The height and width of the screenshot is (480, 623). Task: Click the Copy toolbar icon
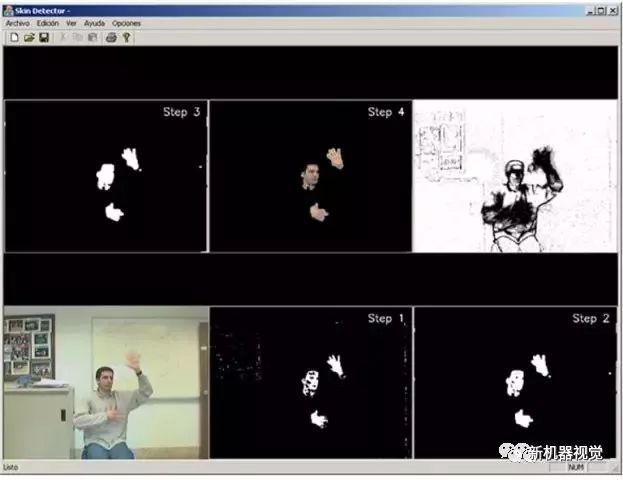78,38
